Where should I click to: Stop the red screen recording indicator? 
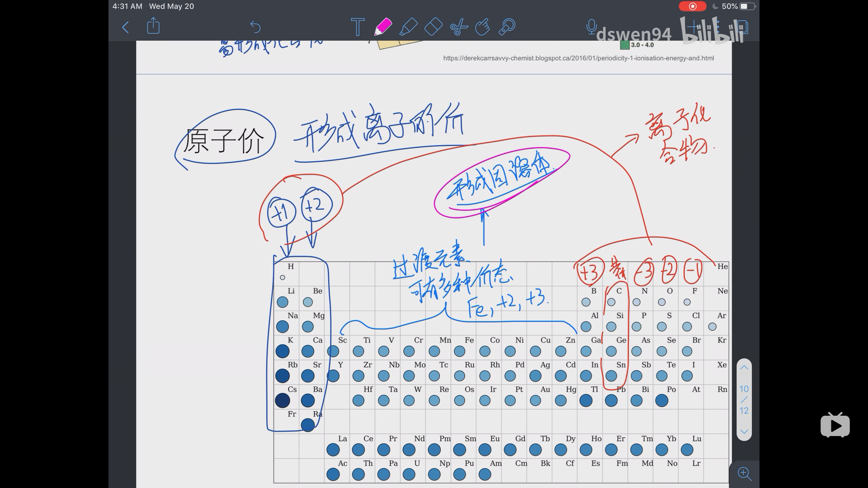pyautogui.click(x=692, y=6)
